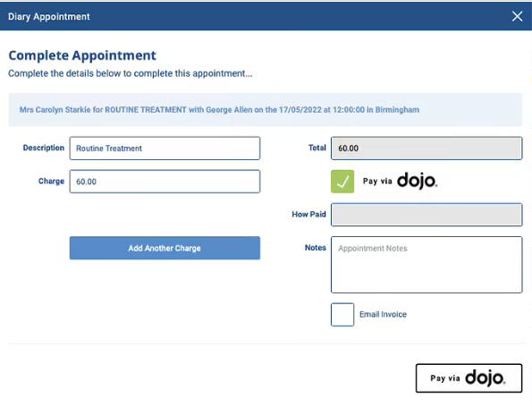Click the Notes label
Screen dimensions: 532x407
pos(316,248)
